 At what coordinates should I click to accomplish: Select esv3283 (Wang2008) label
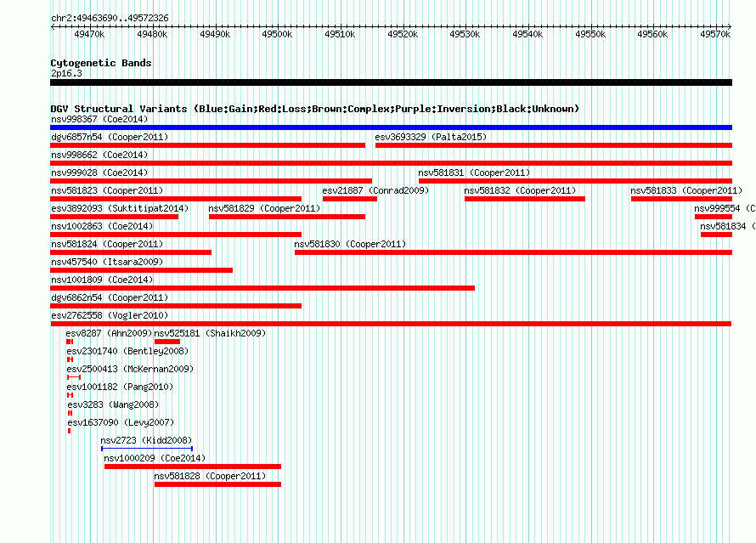point(113,404)
